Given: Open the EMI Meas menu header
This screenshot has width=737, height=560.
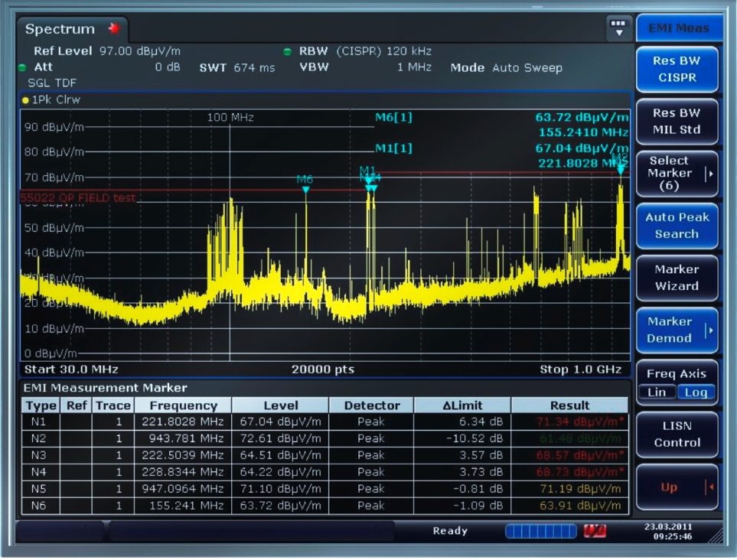Looking at the screenshot, I should pyautogui.click(x=678, y=28).
